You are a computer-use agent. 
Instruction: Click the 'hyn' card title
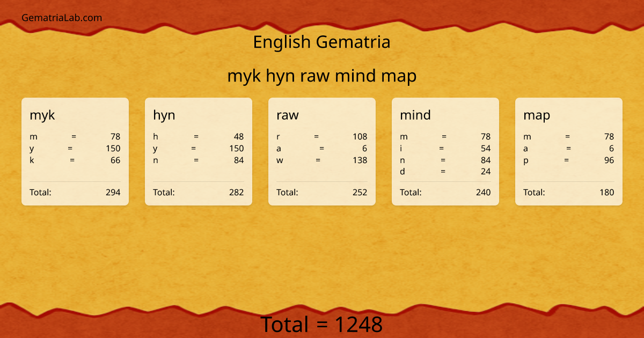click(x=164, y=115)
